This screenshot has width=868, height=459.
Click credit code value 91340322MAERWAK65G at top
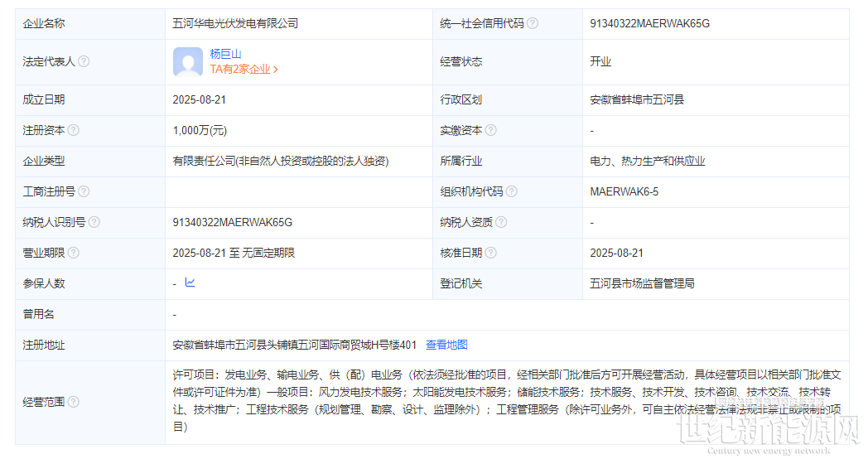(649, 24)
